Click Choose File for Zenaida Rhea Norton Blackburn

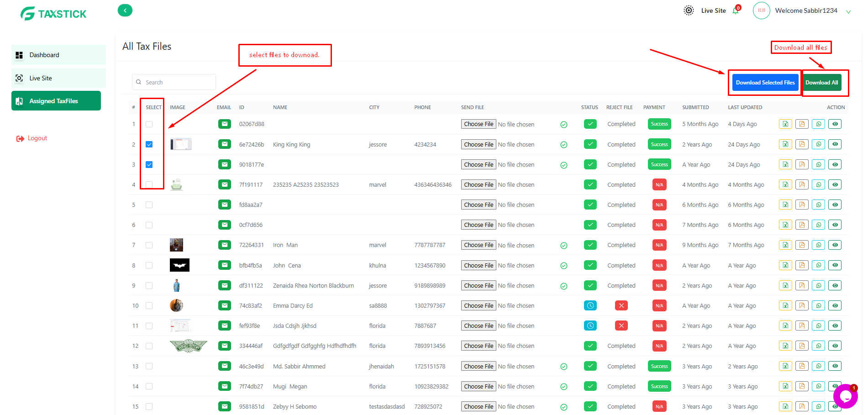(478, 285)
